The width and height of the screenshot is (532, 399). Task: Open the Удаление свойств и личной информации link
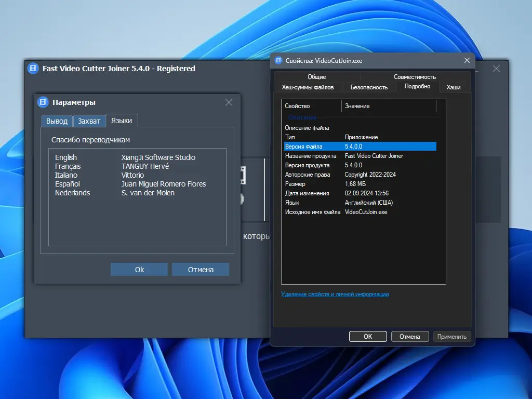(335, 294)
